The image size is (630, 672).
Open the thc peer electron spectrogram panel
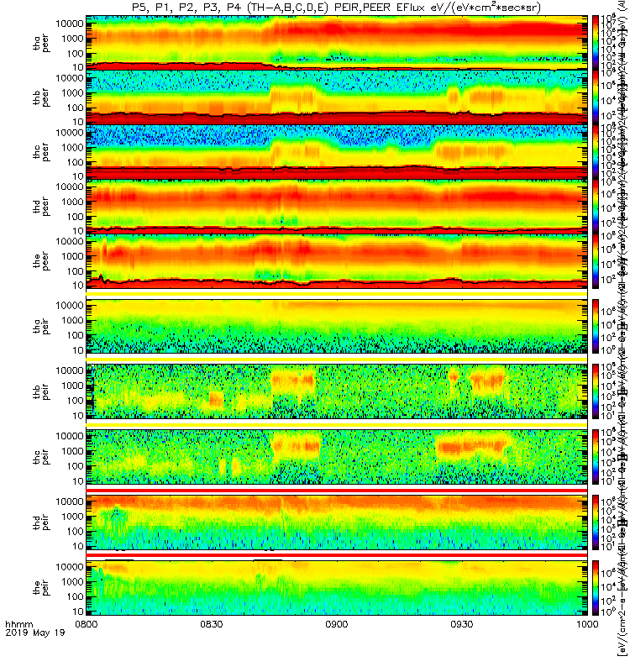pos(337,152)
